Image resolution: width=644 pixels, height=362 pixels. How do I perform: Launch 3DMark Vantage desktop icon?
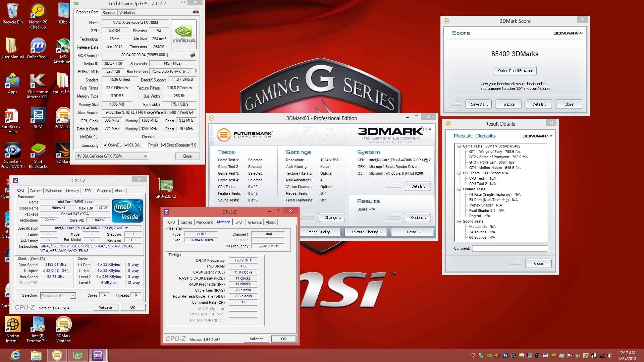[x=63, y=330]
